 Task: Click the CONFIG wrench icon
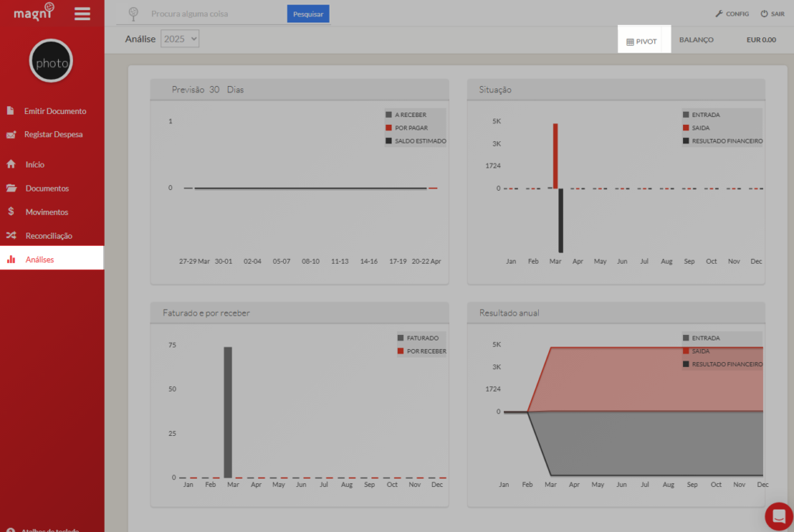pos(718,14)
